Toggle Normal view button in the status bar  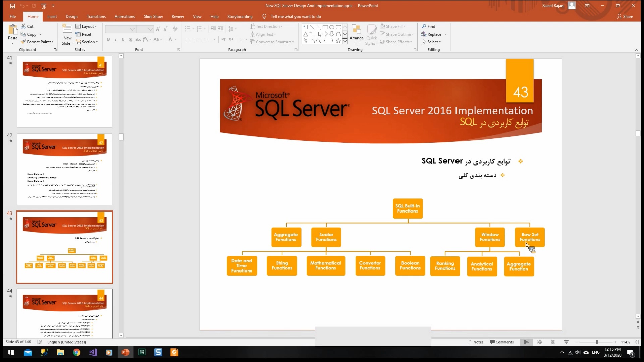(x=527, y=342)
